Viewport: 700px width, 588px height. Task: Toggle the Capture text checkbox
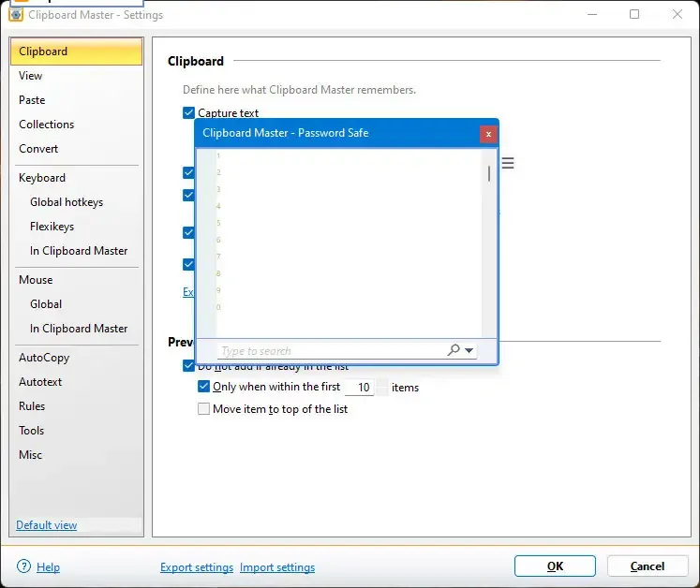click(189, 112)
